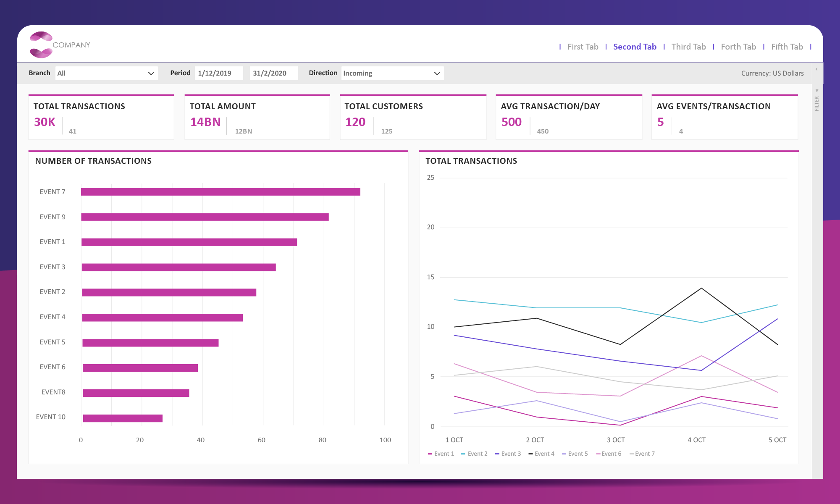Screen dimensions: 840x504
Task: Click the Period end date field
Action: point(273,73)
